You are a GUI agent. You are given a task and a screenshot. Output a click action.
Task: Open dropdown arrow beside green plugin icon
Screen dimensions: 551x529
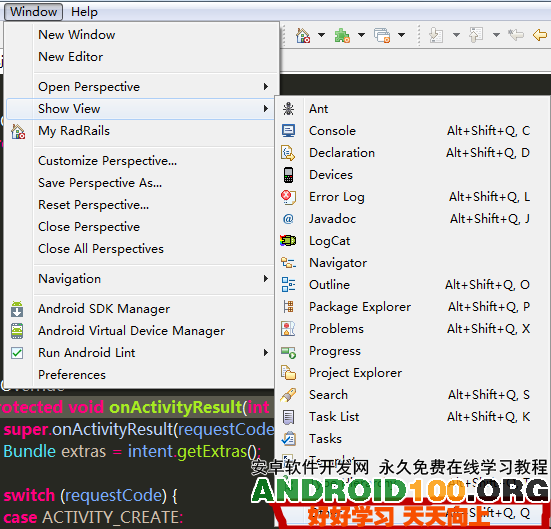(361, 35)
